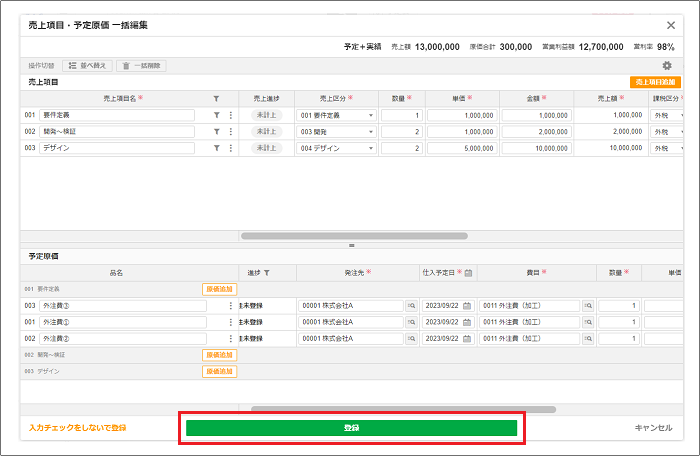Click the supplier search icon for 外注費②
Viewport: 700px width, 456px height.
tap(411, 339)
